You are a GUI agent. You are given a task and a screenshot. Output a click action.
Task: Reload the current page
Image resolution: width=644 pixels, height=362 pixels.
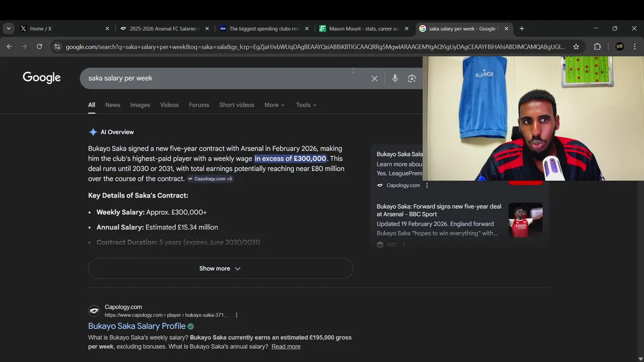click(39, 47)
